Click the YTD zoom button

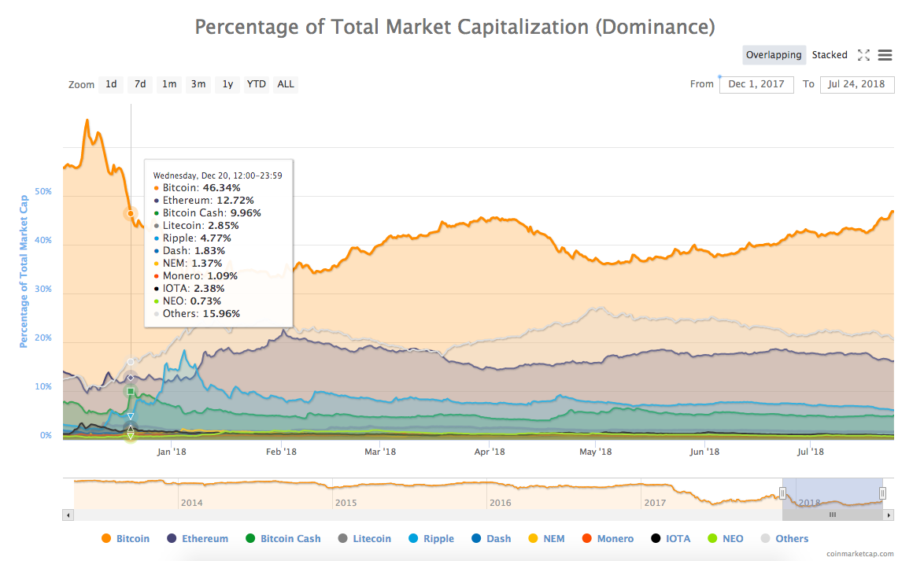tap(256, 84)
